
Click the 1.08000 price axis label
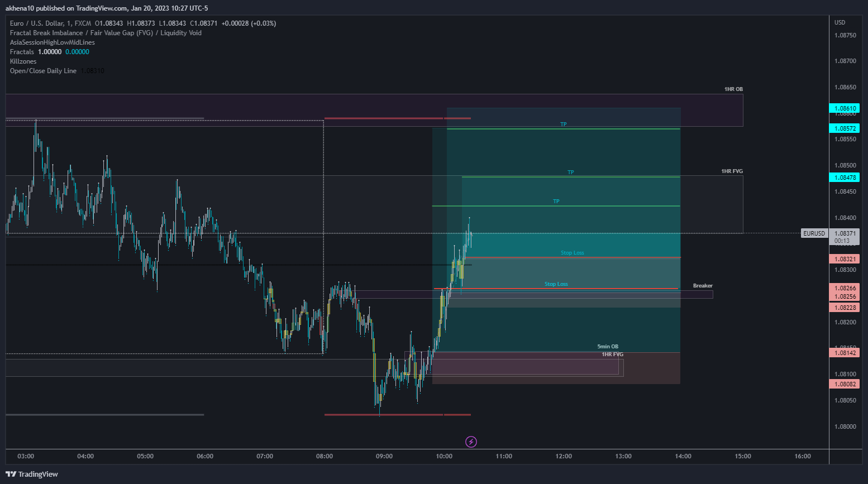[x=845, y=427]
